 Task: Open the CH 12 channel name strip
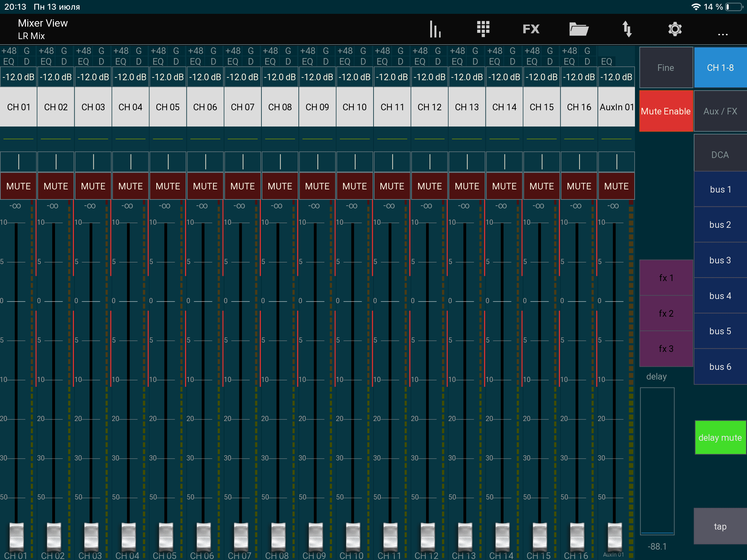(430, 107)
